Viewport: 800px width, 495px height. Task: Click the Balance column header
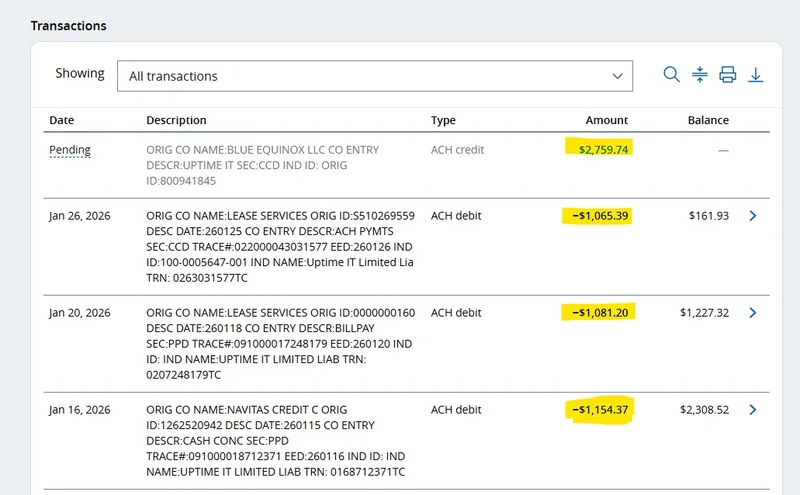click(x=708, y=120)
